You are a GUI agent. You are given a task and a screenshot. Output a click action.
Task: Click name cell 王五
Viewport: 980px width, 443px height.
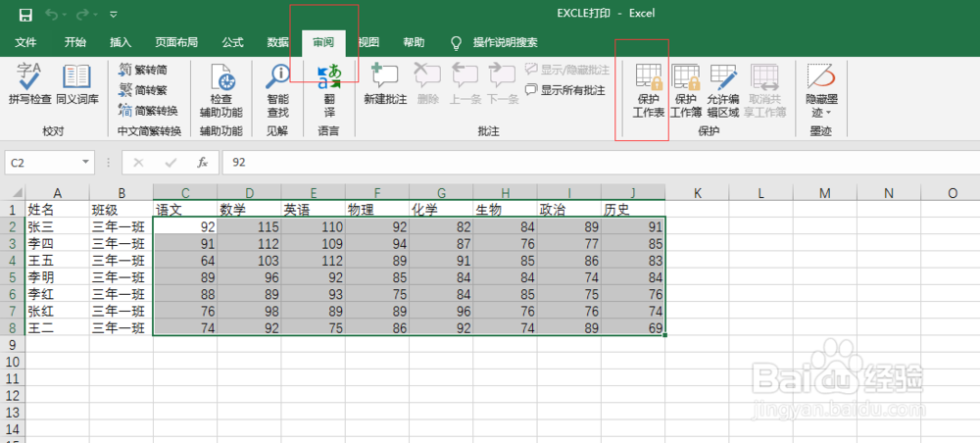point(58,260)
